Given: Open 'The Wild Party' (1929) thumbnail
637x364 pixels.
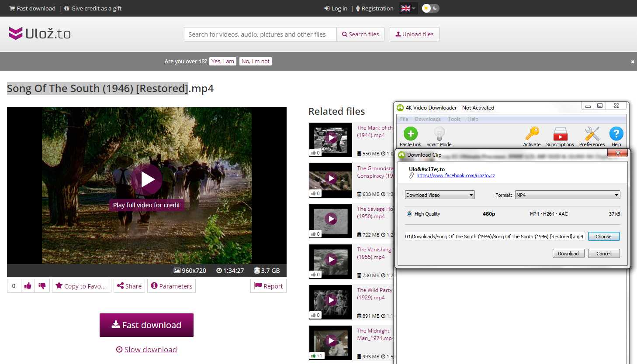Looking at the screenshot, I should 331,302.
